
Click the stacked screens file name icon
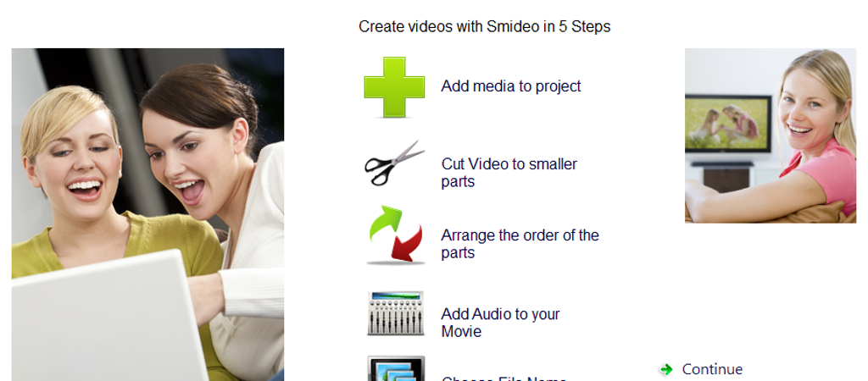click(x=396, y=368)
